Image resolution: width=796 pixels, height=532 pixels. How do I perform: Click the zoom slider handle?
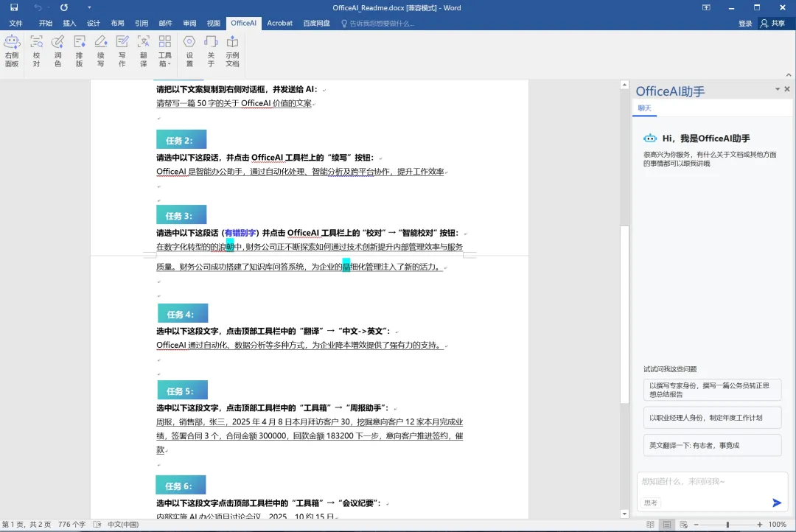pyautogui.click(x=727, y=525)
